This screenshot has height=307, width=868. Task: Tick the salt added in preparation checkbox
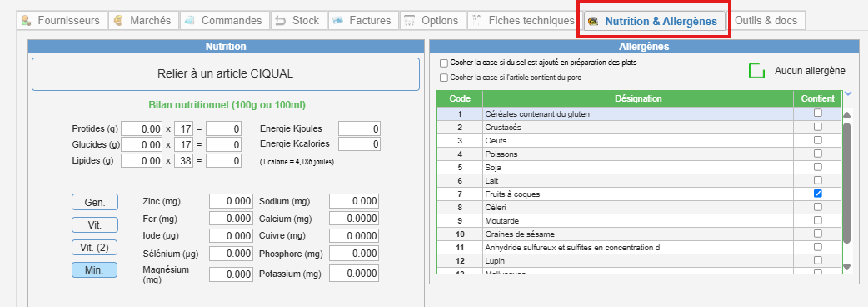[x=444, y=63]
